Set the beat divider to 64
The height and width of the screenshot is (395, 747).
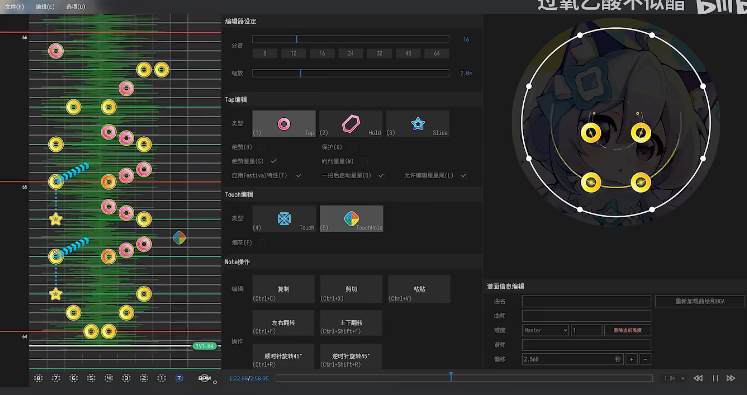[436, 53]
